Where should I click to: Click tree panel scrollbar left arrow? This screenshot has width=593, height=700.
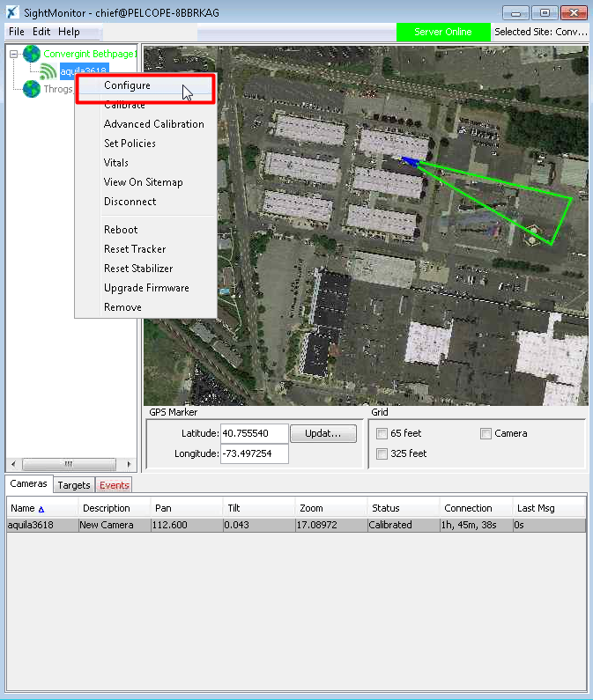click(x=13, y=464)
